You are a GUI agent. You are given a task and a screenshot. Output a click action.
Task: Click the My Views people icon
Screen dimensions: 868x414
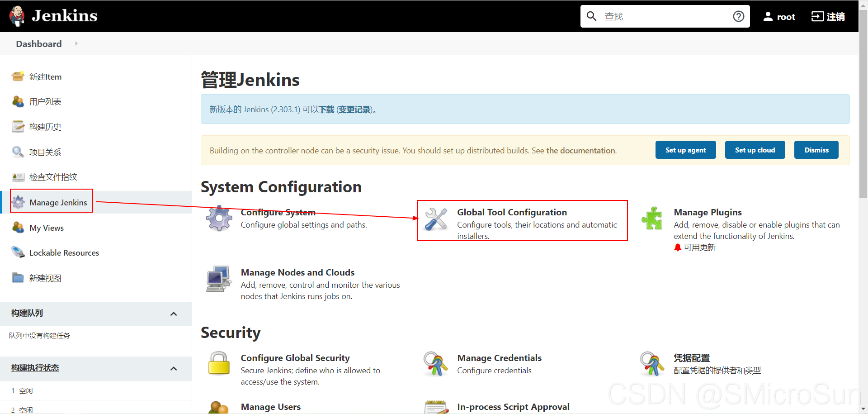click(18, 228)
